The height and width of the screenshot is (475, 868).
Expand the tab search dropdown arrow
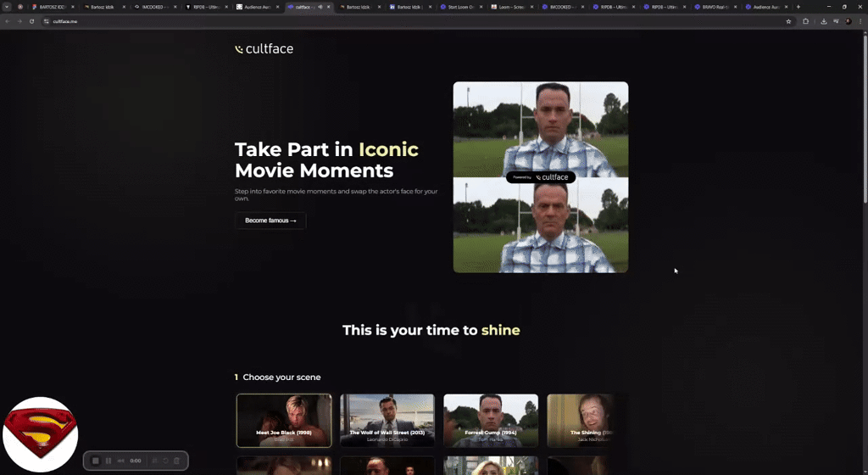click(7, 7)
